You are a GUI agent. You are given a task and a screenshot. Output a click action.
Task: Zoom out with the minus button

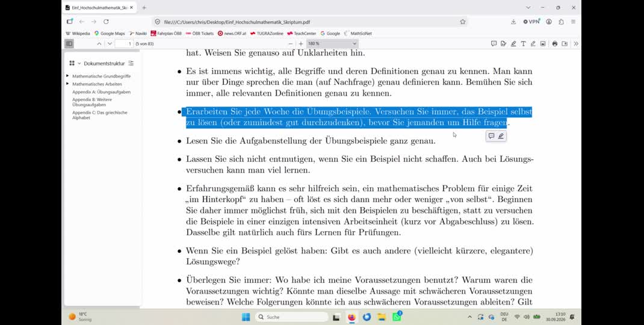[x=290, y=43]
